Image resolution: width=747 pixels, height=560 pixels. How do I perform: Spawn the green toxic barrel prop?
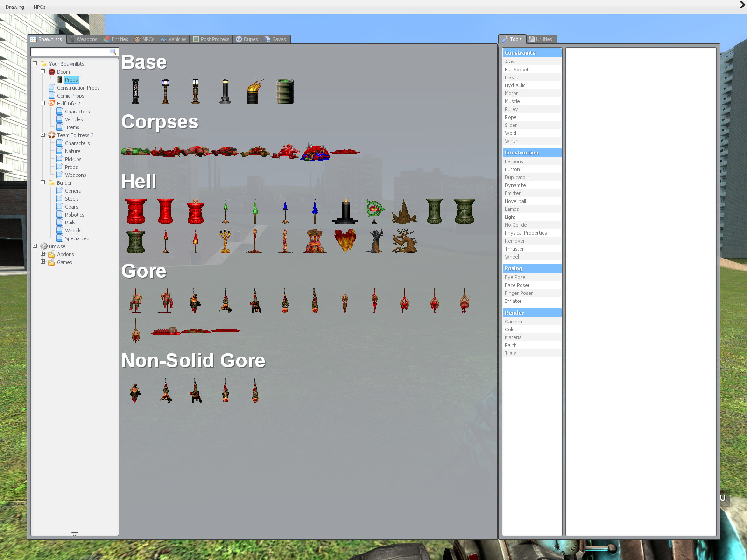(285, 91)
